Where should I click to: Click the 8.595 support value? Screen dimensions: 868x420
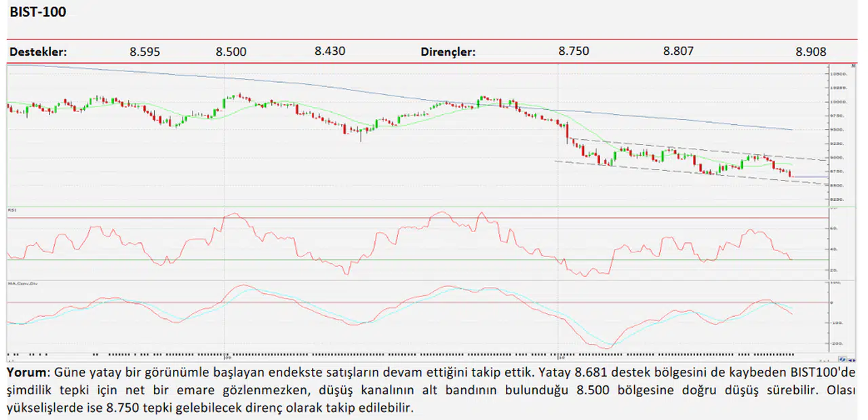144,51
